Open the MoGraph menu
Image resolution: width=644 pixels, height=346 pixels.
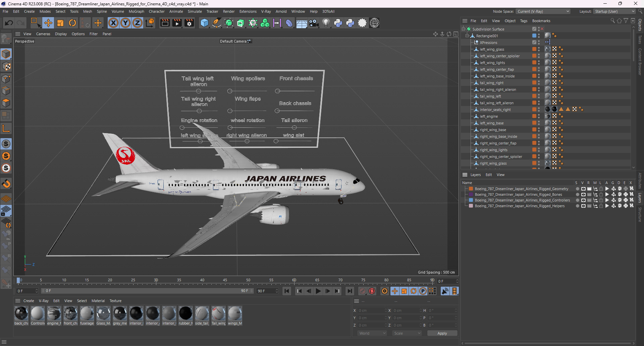click(x=136, y=11)
